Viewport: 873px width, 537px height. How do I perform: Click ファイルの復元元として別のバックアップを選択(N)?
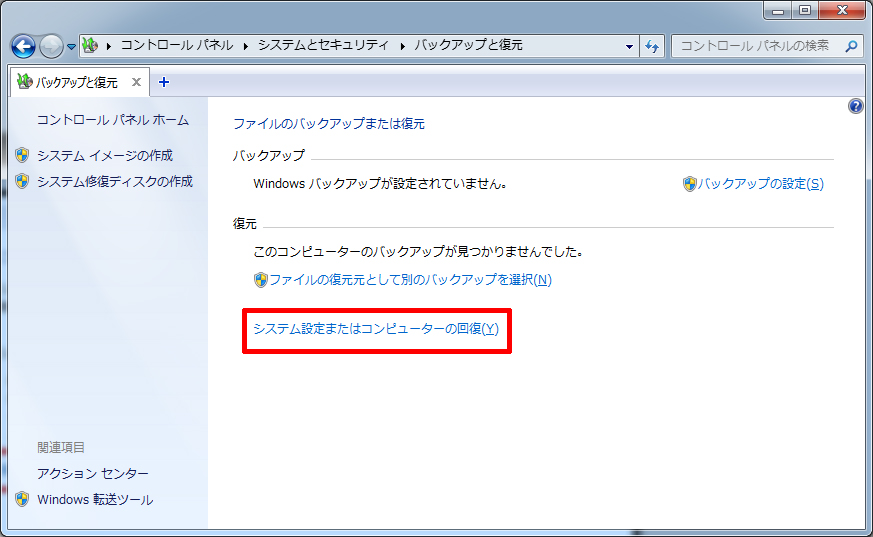[x=410, y=280]
